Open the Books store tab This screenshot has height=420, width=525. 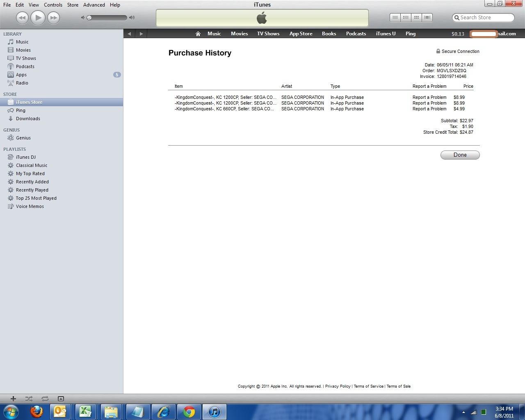click(329, 34)
